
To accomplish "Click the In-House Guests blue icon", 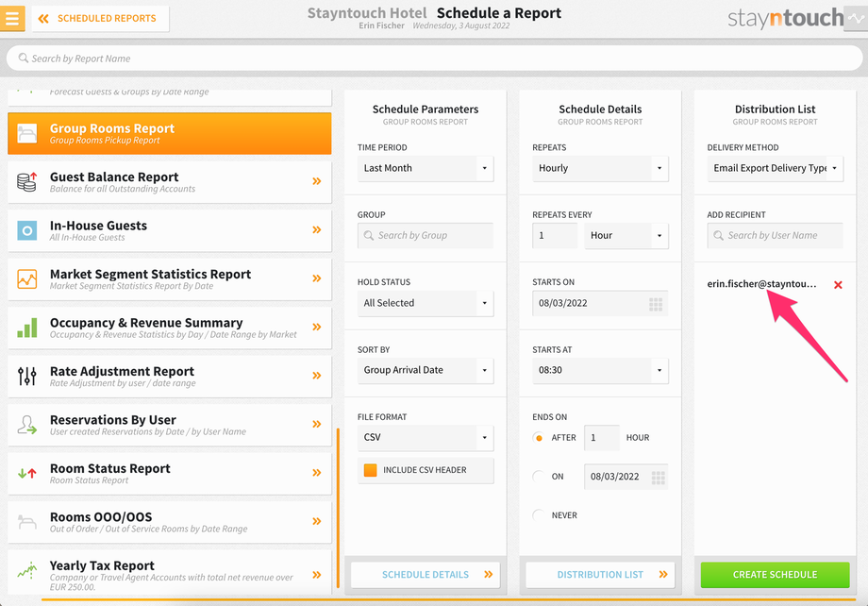I will tap(26, 230).
